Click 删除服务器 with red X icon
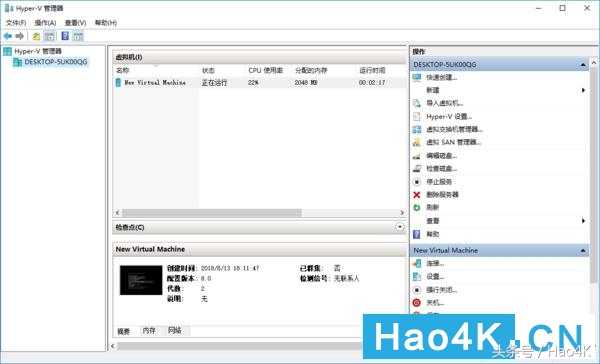This screenshot has width=600, height=364. tap(442, 194)
